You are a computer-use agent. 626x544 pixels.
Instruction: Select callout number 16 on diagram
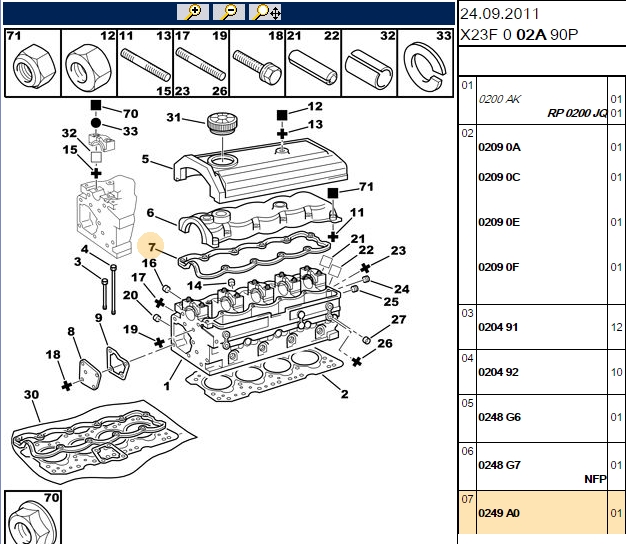[x=149, y=263]
